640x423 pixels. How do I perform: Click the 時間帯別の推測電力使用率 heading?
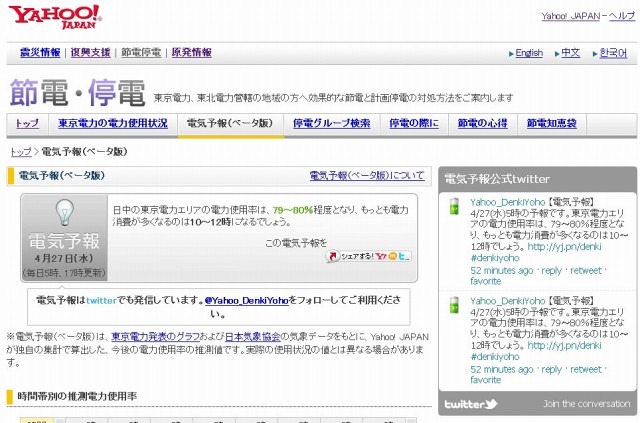click(77, 396)
